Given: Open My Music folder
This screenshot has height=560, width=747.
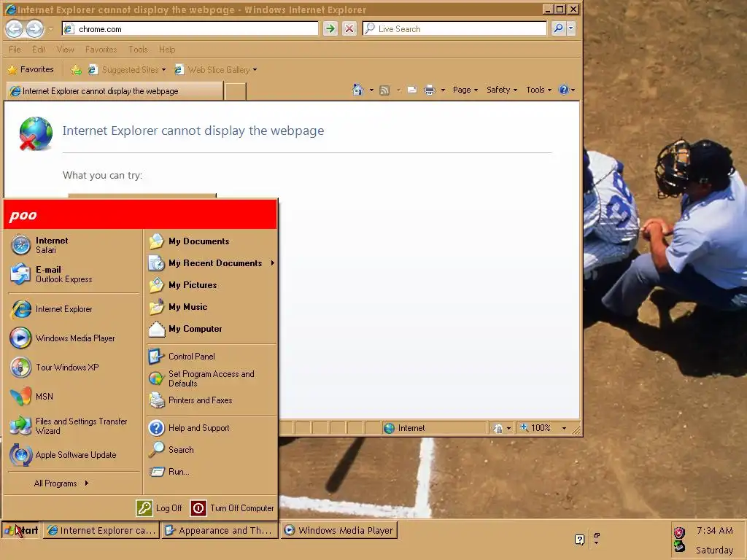Looking at the screenshot, I should point(212,307).
